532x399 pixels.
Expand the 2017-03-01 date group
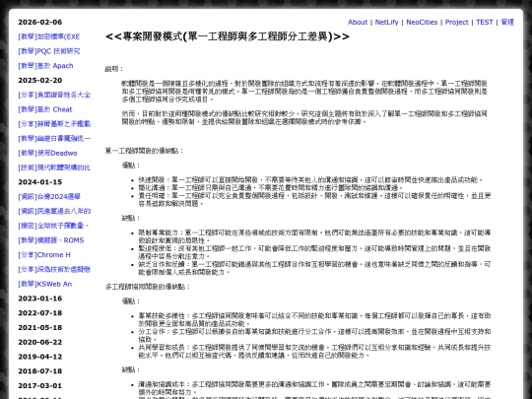pos(40,386)
